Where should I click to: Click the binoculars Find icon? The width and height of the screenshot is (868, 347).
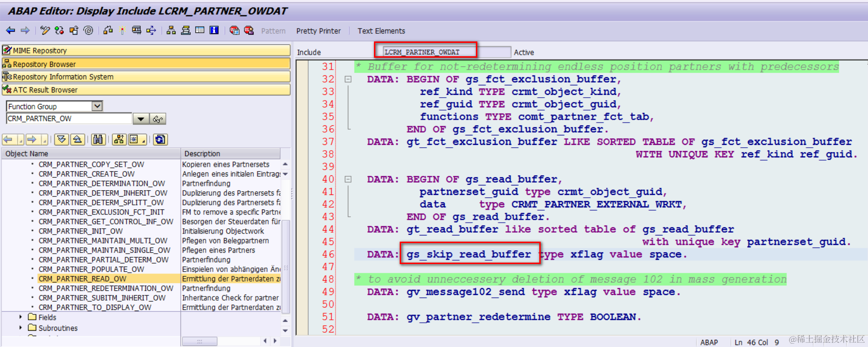coord(98,139)
